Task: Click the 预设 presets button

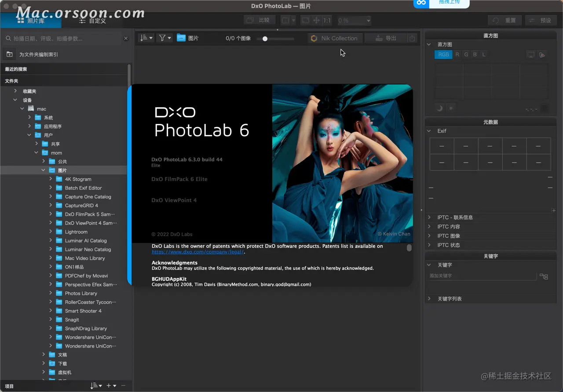Action: [540, 20]
